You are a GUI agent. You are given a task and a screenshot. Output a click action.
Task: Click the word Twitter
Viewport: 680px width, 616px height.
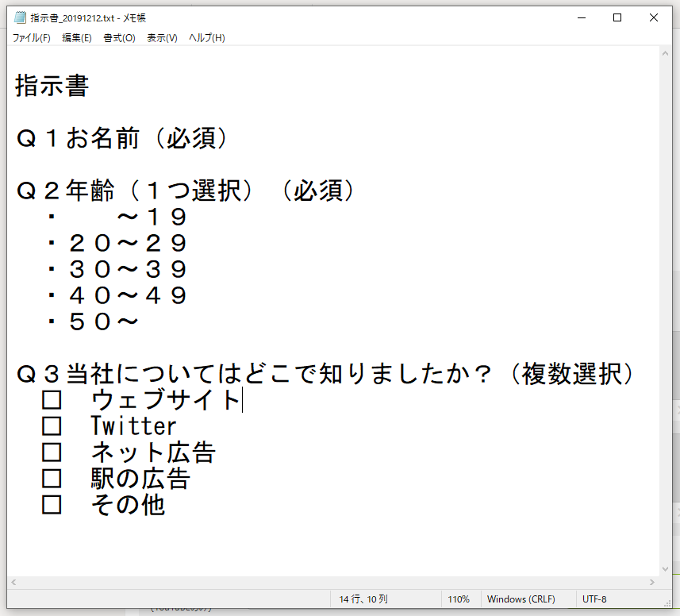pyautogui.click(x=133, y=426)
